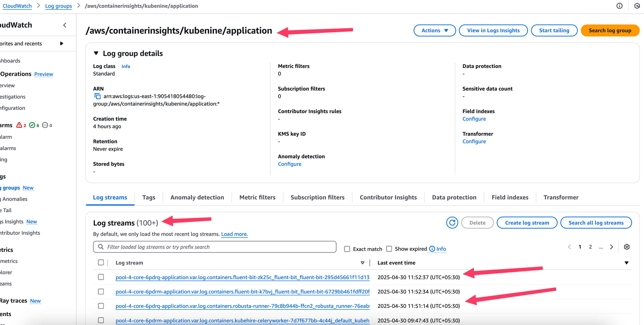This screenshot has width=644, height=325.
Task: Click the search magnifier in filter box
Action: click(x=101, y=247)
